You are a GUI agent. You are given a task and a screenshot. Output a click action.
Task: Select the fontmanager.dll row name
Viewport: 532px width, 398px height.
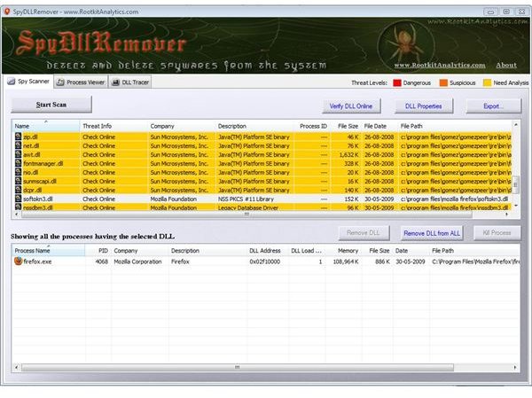43,163
